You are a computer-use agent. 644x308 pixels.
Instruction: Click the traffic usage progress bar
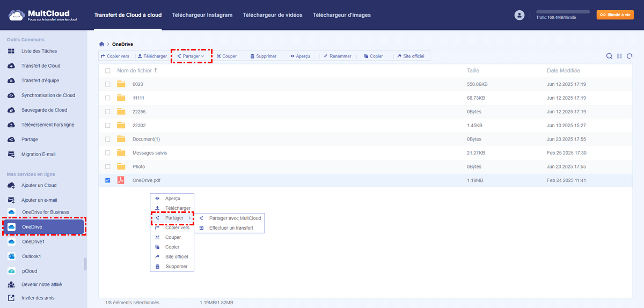(x=563, y=11)
